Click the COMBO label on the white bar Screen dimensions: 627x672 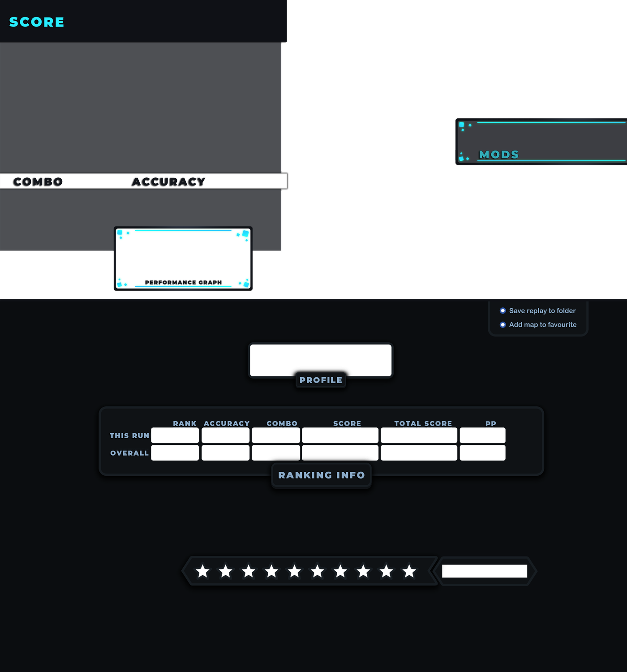[38, 181]
